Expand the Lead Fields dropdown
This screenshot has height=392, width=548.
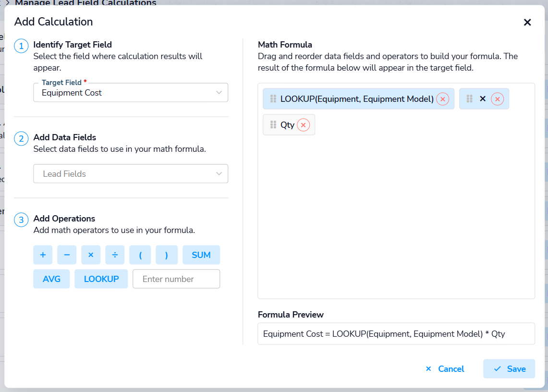131,174
